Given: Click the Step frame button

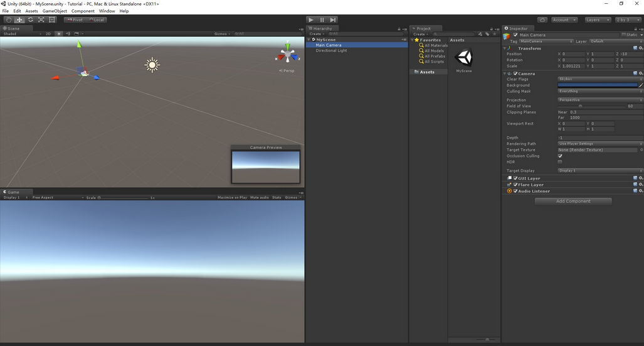Looking at the screenshot, I should point(333,19).
